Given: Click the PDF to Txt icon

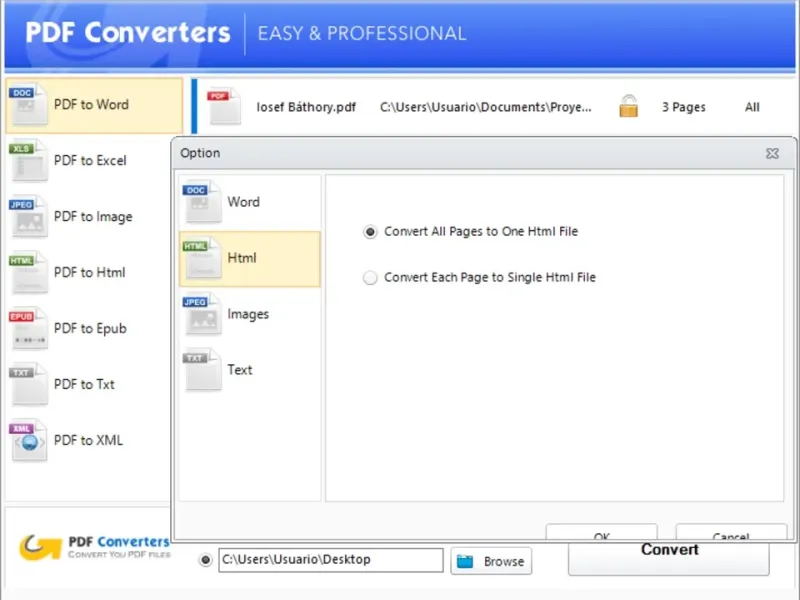Looking at the screenshot, I should 28,384.
